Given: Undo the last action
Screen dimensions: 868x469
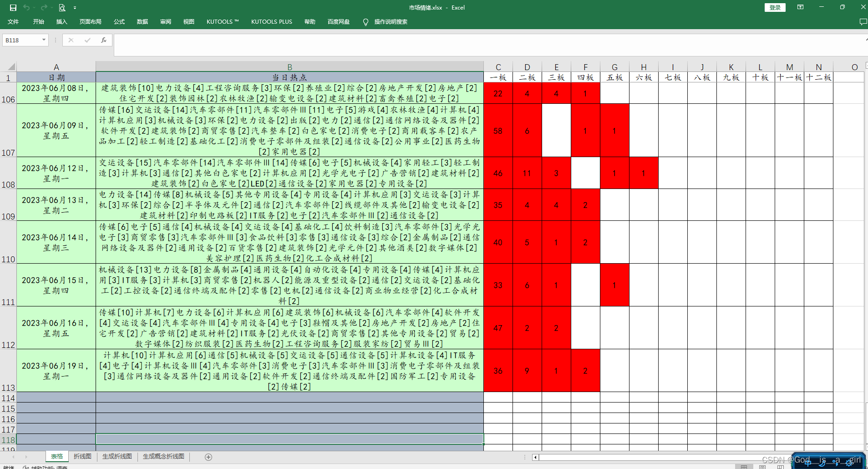Looking at the screenshot, I should [26, 7].
